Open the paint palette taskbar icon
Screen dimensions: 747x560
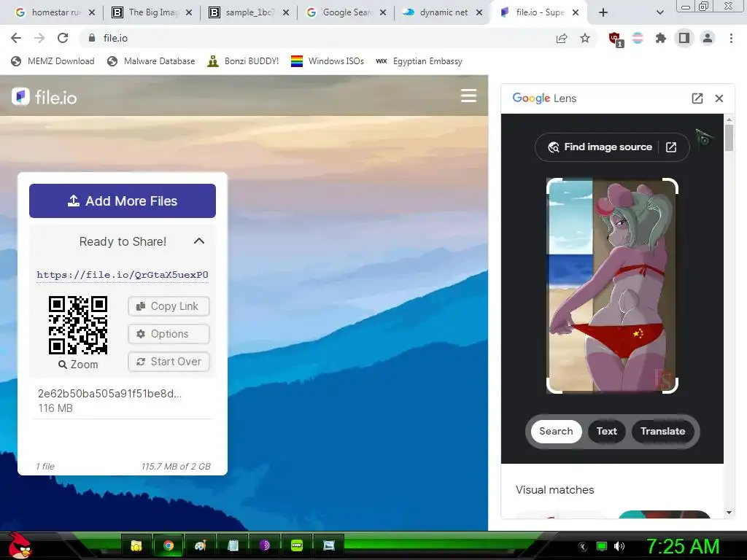click(x=200, y=545)
